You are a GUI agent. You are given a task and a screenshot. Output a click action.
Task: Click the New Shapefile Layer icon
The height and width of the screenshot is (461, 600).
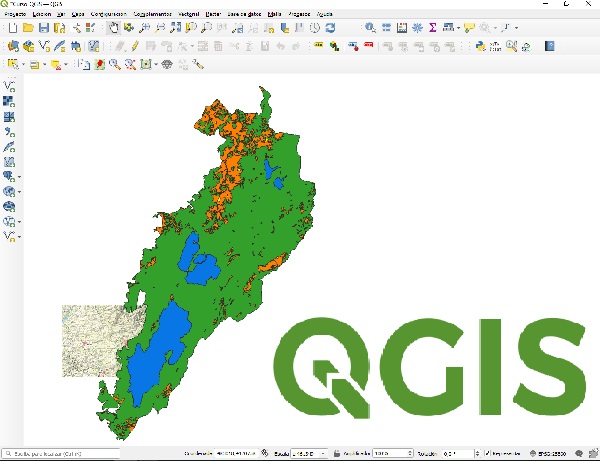(x=44, y=46)
